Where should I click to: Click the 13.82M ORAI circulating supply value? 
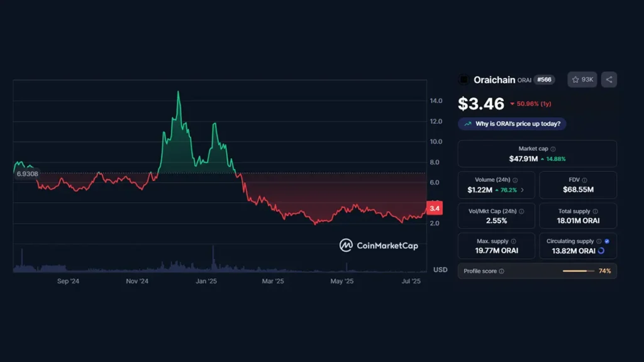[x=574, y=251]
